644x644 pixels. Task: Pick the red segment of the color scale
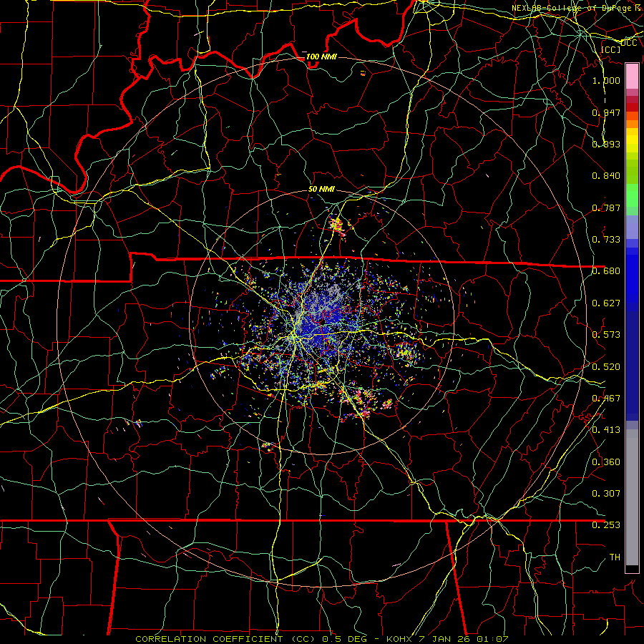coord(632,107)
